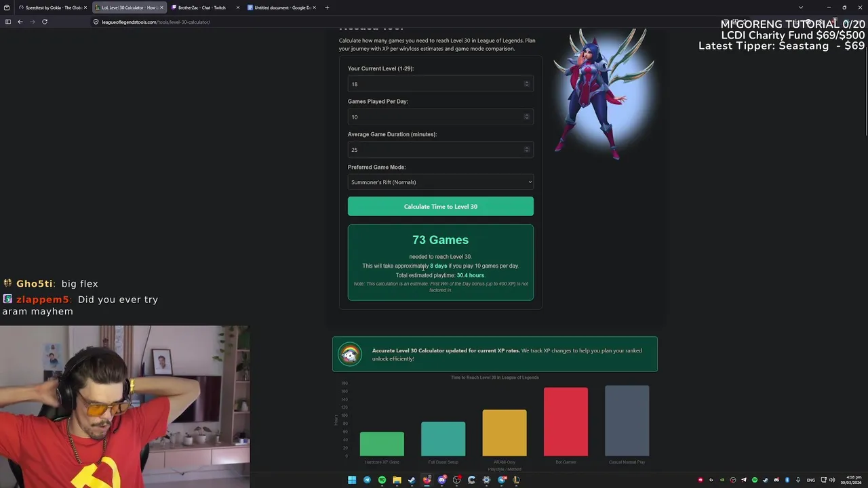868x488 pixels.
Task: Click the '73 Games' result text
Action: 440,240
